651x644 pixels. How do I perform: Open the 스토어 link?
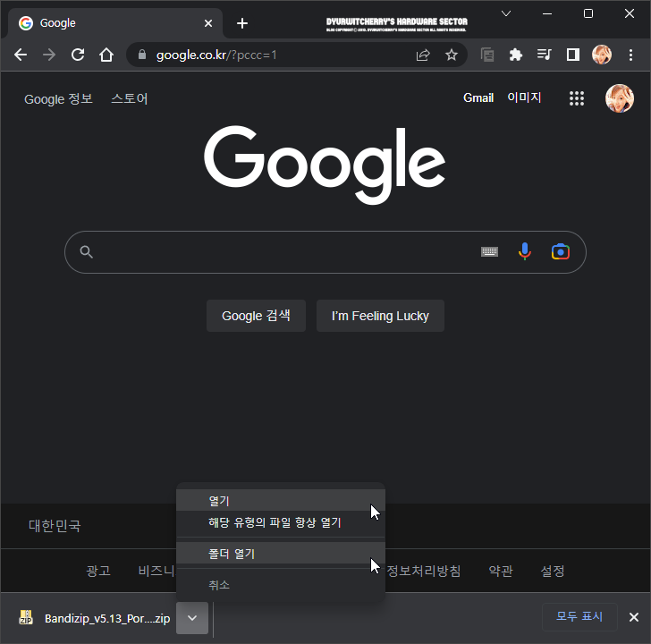(x=130, y=98)
